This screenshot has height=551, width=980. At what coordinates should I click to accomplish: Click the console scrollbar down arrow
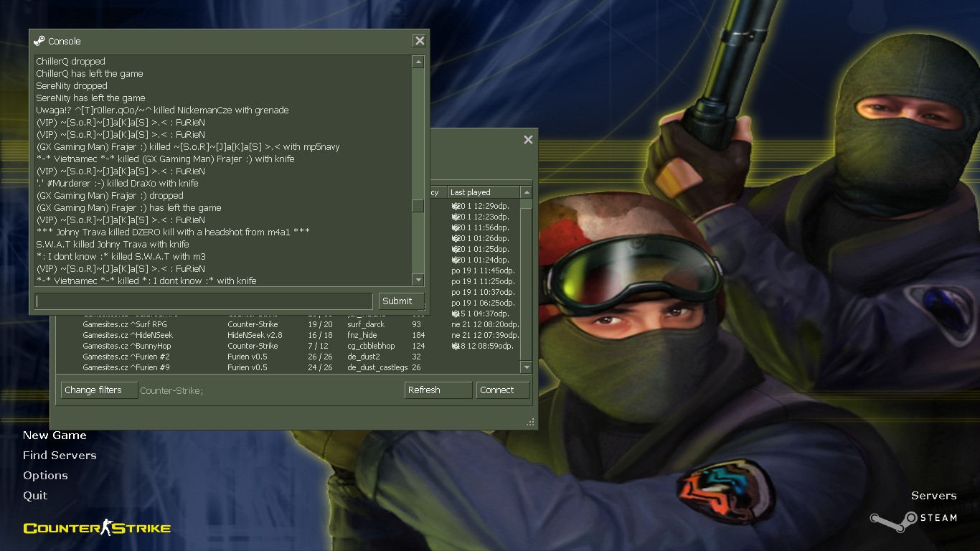418,279
